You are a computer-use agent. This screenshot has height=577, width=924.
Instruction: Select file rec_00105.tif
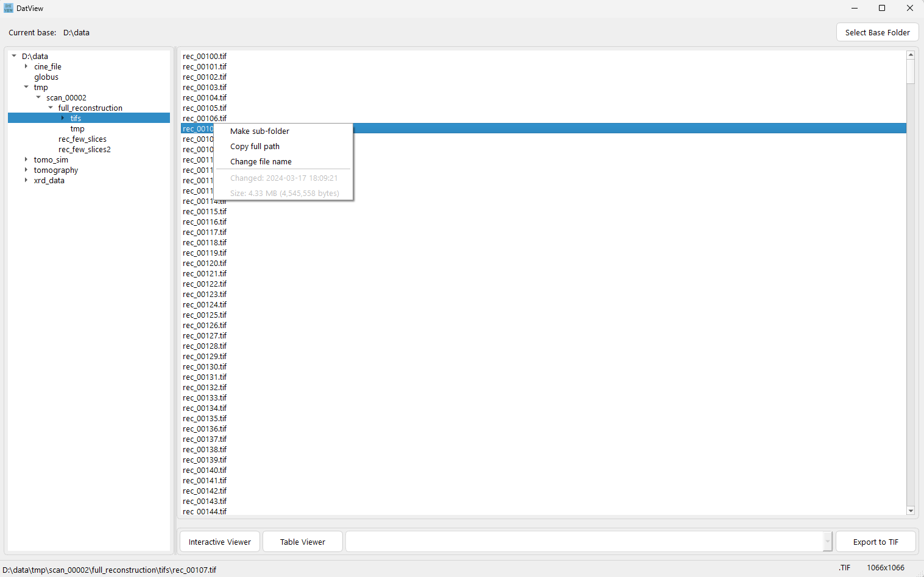pyautogui.click(x=205, y=108)
